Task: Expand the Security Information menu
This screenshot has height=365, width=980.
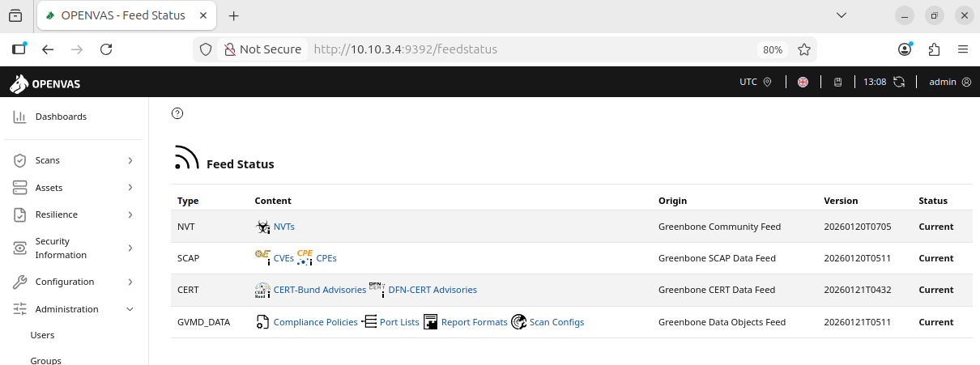Action: (74, 248)
